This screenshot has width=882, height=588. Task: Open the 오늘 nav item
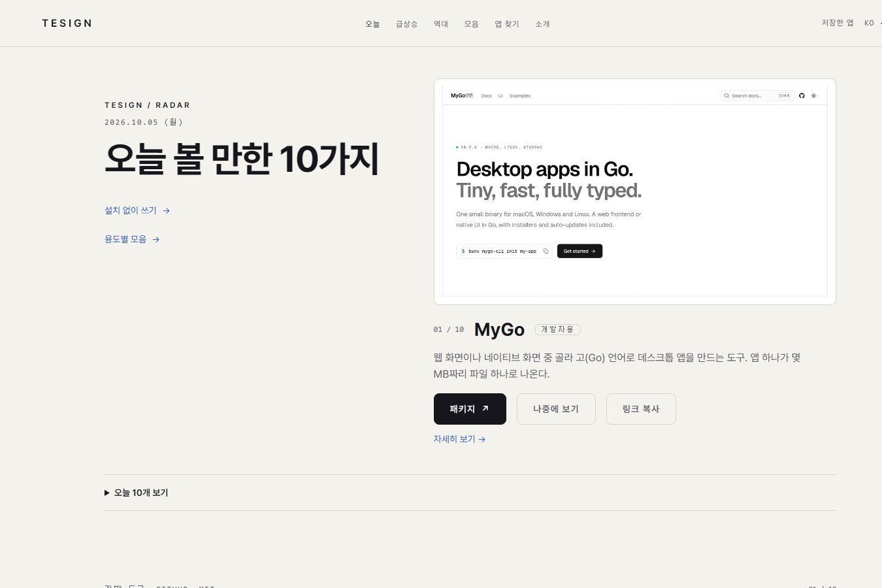[372, 24]
